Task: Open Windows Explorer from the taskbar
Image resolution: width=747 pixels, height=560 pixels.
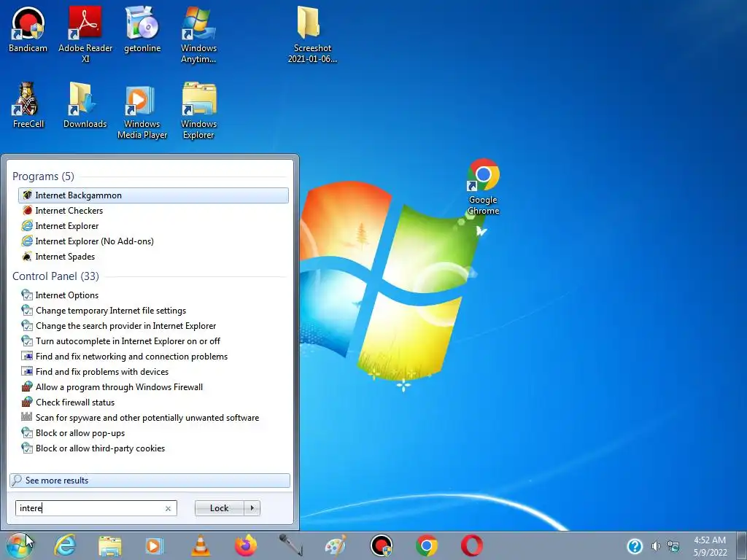Action: pyautogui.click(x=110, y=545)
